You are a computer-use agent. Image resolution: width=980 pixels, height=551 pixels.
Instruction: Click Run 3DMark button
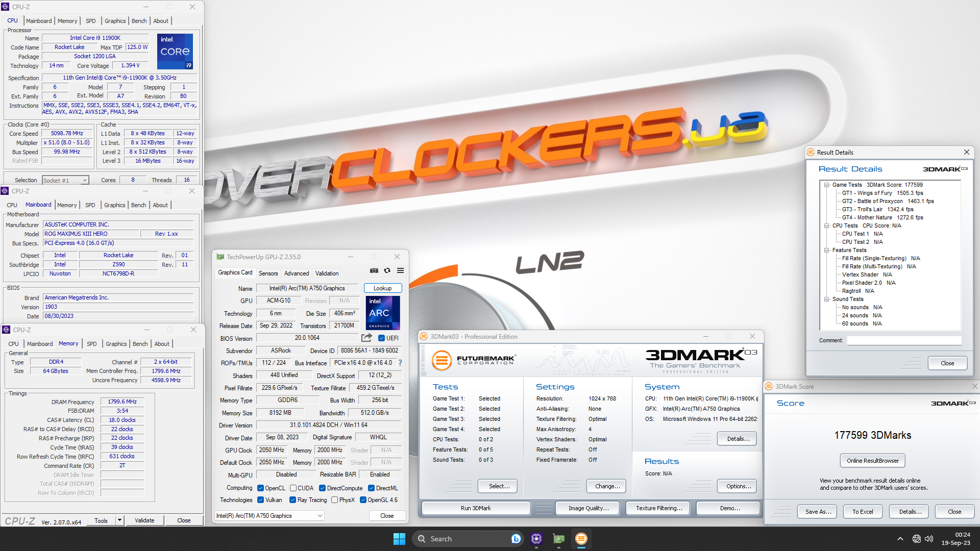click(x=476, y=508)
